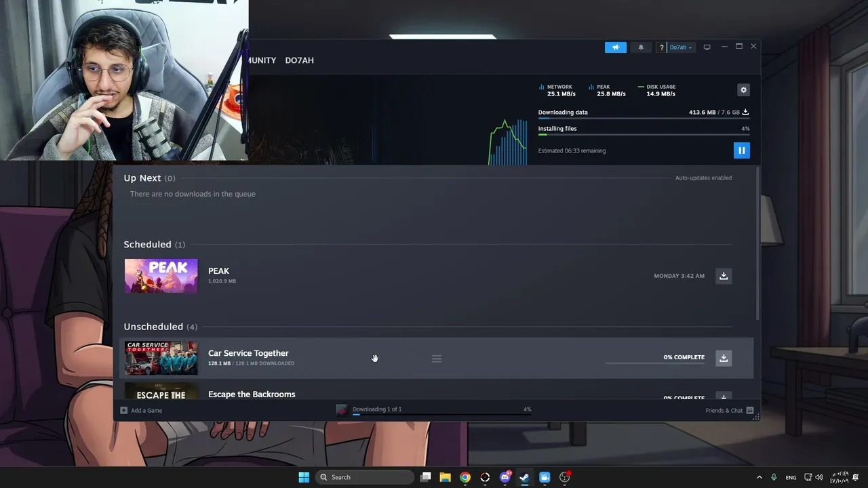The image size is (868, 488).
Task: Click Estimated 06:33 remaining text
Action: (x=572, y=151)
